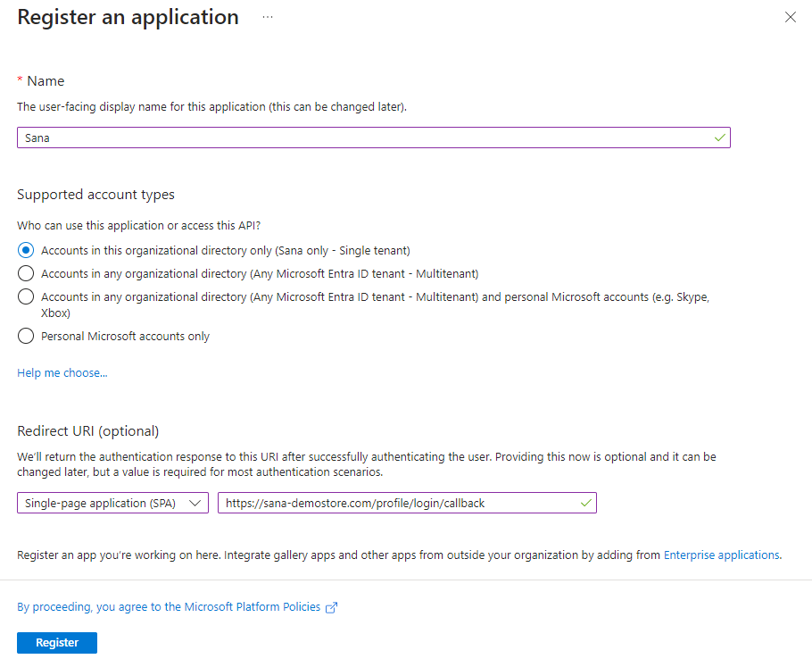Open the Microsoft Platform Policies agreement link
This screenshot has height=659, width=812.
[x=169, y=607]
